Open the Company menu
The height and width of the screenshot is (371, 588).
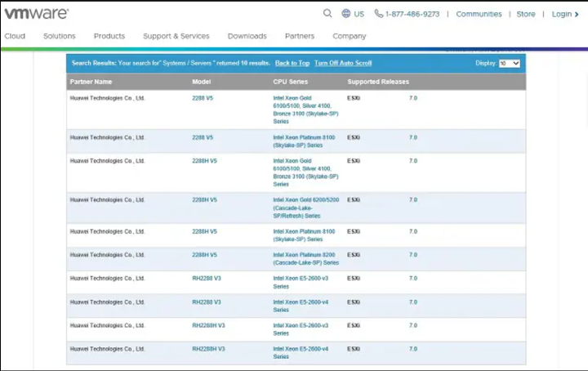pyautogui.click(x=350, y=36)
